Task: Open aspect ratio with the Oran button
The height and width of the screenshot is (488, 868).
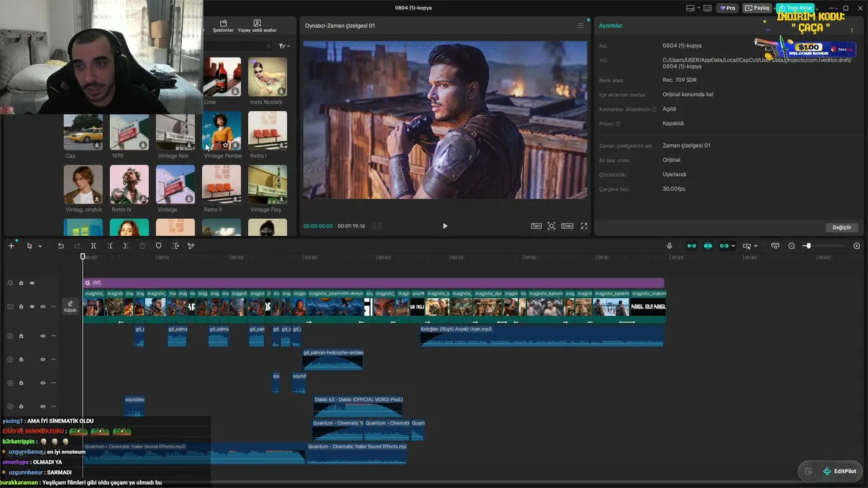Action: (567, 226)
